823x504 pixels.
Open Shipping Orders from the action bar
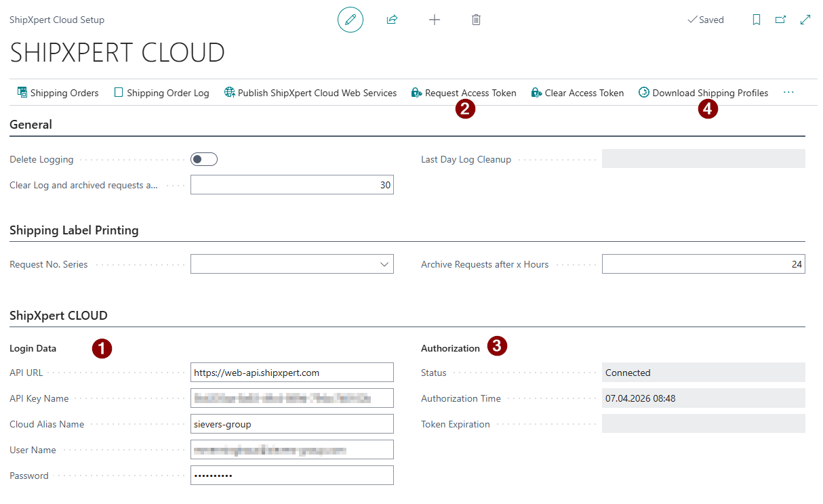[58, 92]
